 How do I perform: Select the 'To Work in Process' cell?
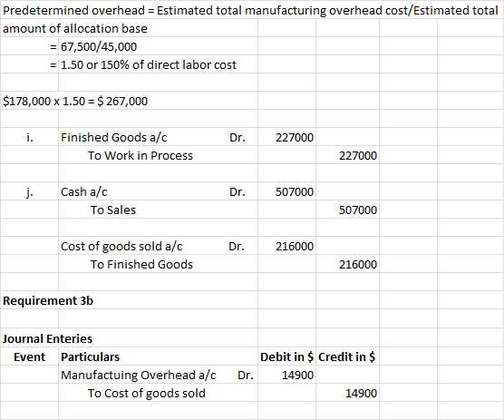[141, 156]
